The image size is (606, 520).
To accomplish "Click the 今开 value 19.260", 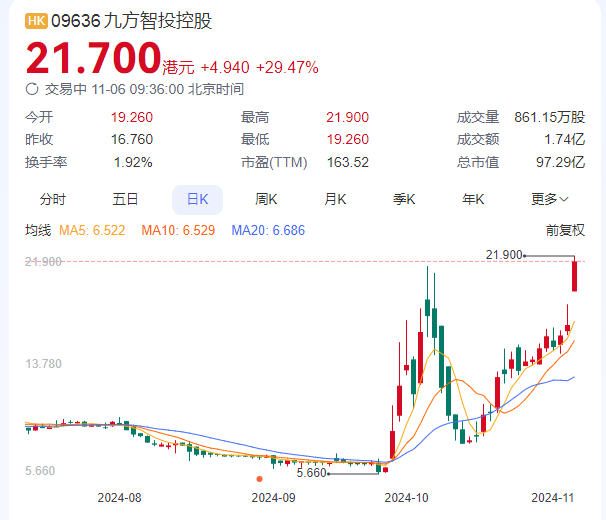I will pos(132,117).
